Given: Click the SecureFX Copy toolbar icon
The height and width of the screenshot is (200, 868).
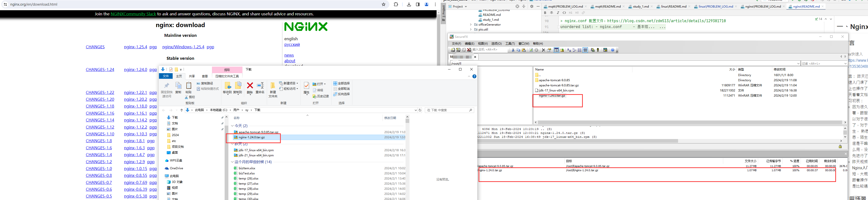Looking at the screenshot, I should click(x=518, y=50).
